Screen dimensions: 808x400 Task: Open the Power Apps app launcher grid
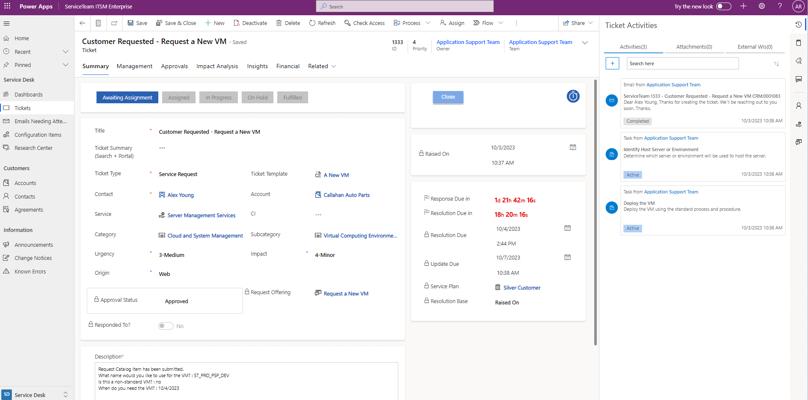(x=7, y=7)
